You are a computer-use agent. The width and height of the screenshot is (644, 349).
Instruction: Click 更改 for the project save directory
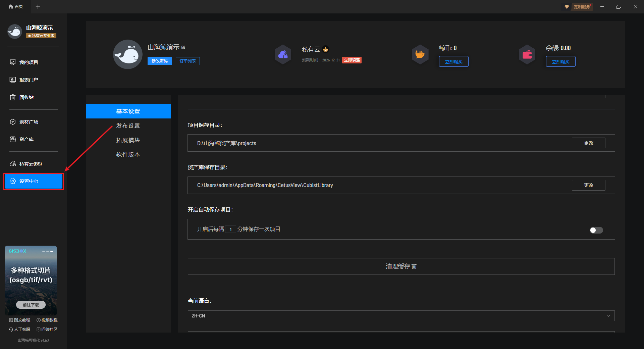588,143
